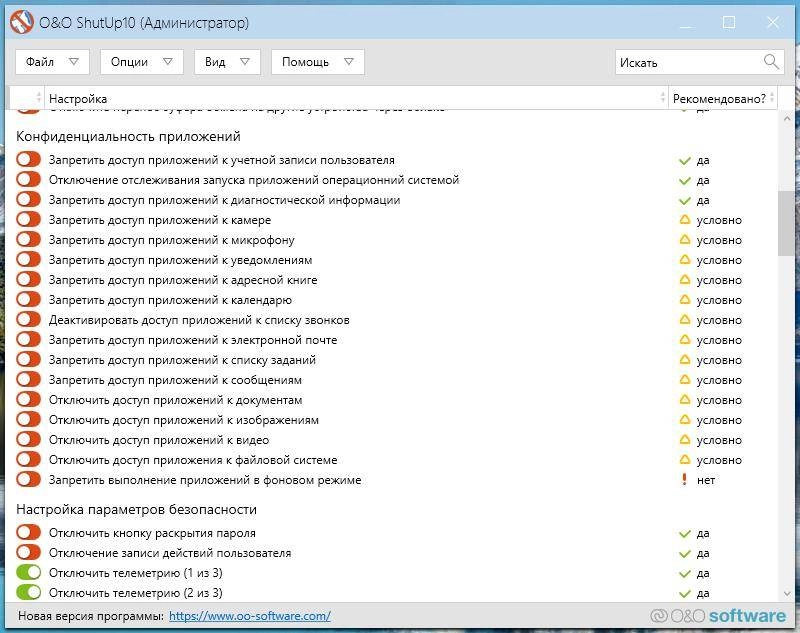Screen dimensions: 800x633
Task: Click 'нет' recommendation for background apps row
Action: point(706,480)
